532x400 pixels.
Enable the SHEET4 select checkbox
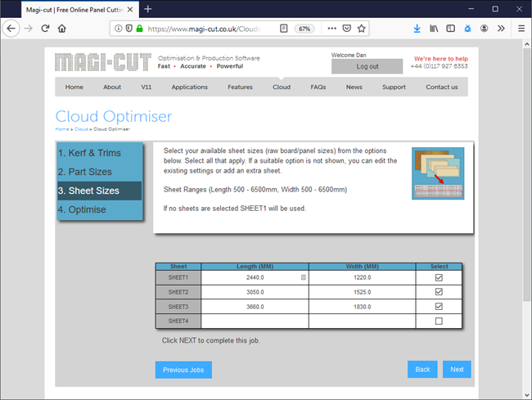pos(439,321)
